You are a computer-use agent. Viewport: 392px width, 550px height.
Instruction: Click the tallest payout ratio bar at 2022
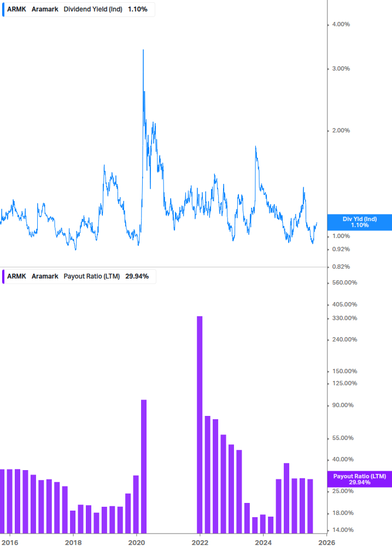(200, 425)
